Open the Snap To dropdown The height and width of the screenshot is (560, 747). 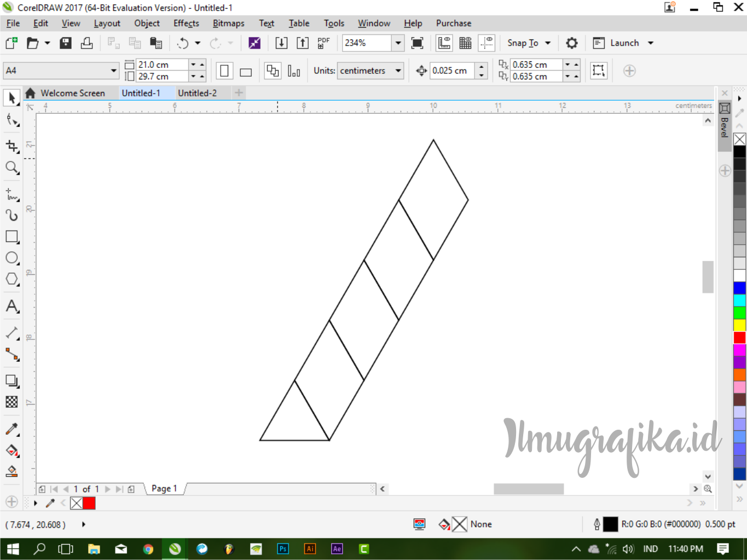528,43
